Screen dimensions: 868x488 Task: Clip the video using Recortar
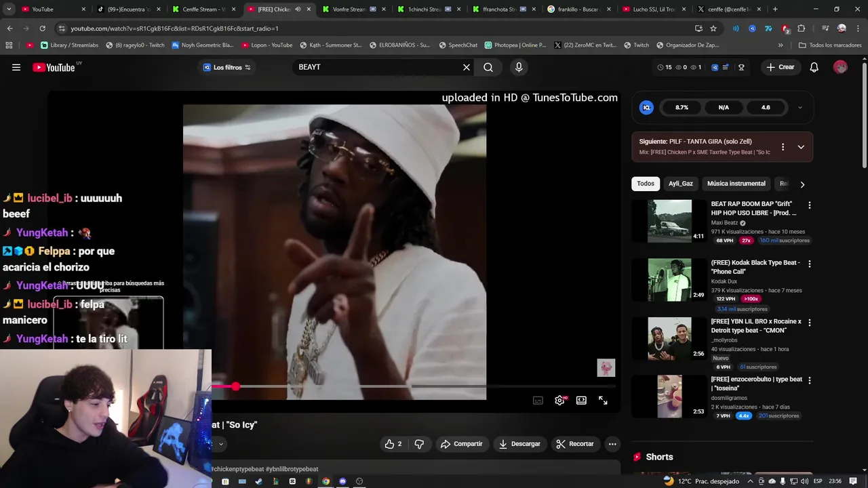(x=574, y=444)
